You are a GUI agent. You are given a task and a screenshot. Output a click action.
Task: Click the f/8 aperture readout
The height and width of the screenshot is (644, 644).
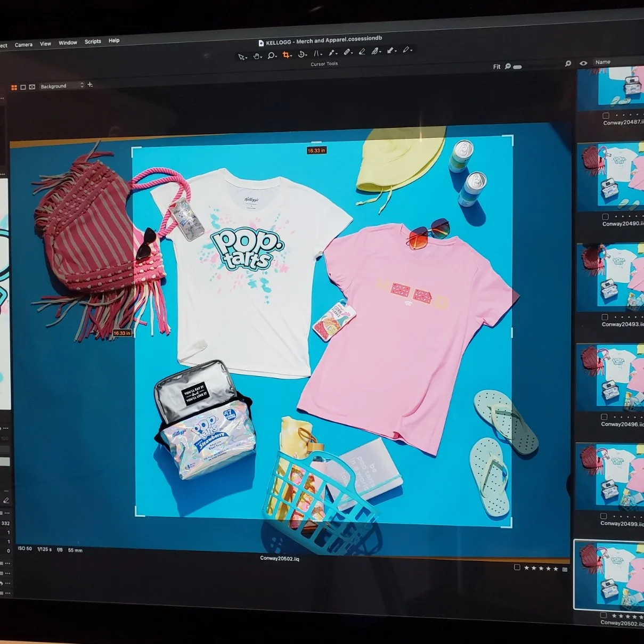60,550
